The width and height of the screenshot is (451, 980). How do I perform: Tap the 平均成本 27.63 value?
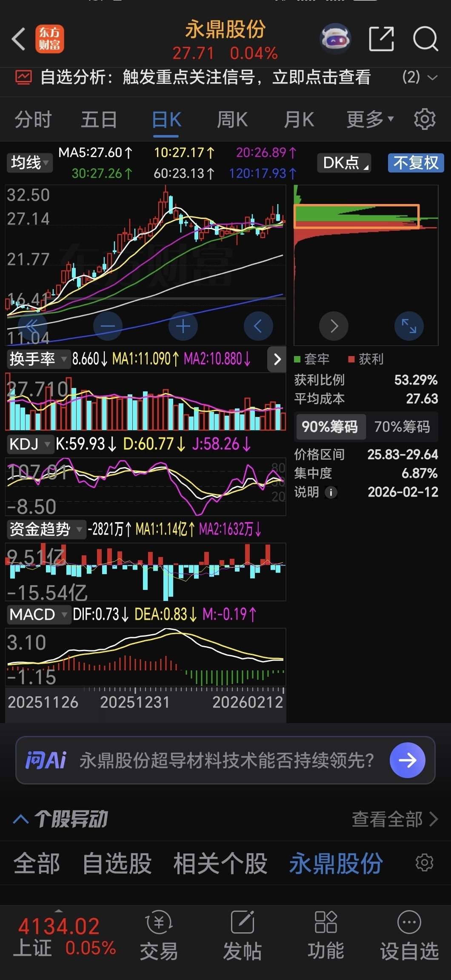click(422, 399)
